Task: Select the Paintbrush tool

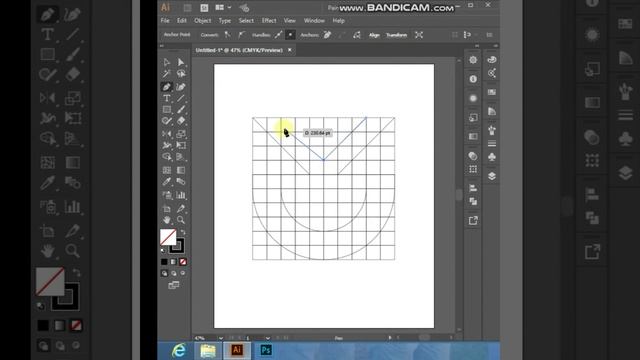Action: click(181, 109)
